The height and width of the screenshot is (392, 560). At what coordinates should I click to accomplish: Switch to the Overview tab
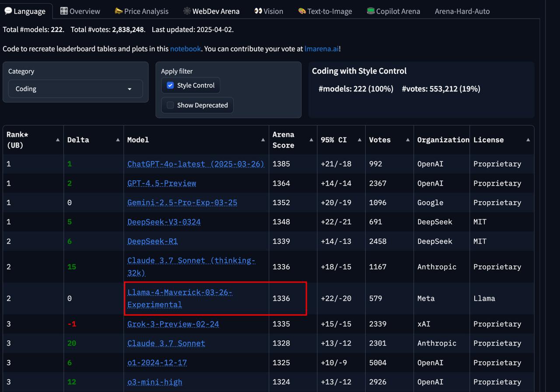[80, 11]
